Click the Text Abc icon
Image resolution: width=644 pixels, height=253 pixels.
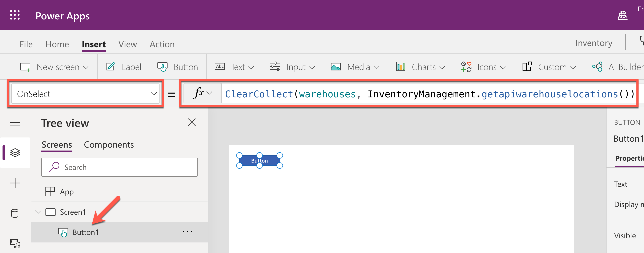tap(220, 67)
